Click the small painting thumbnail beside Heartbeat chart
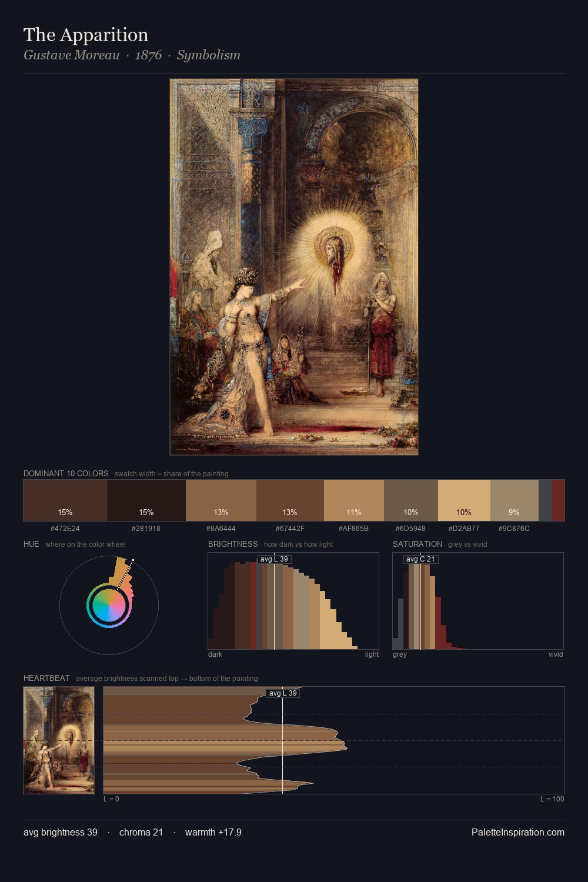 click(x=59, y=740)
